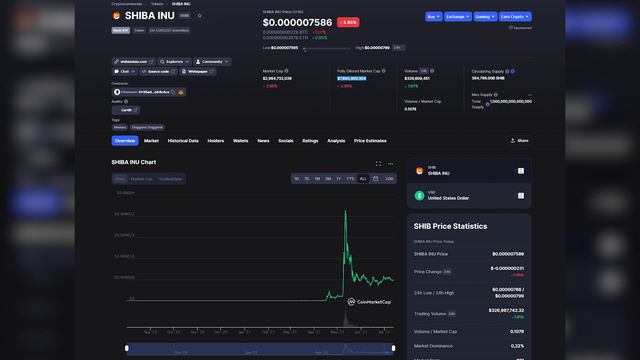Open the CertiK audit link
This screenshot has height=360, width=640.
point(126,110)
